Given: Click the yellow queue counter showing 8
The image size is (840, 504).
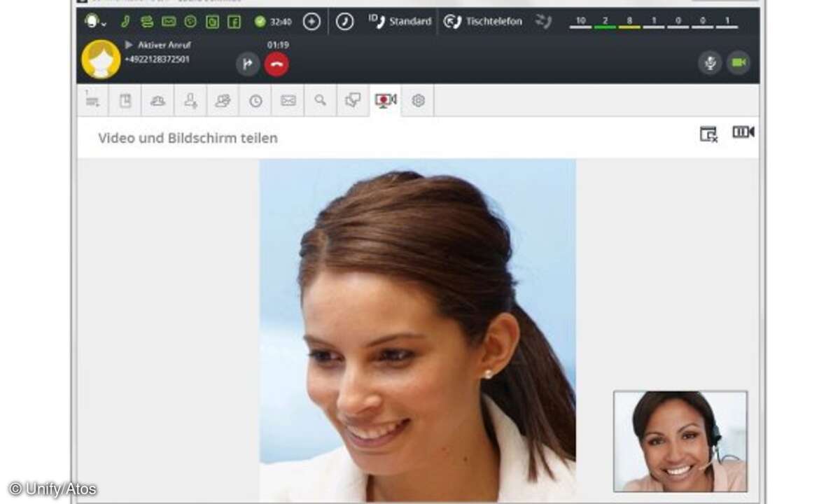Looking at the screenshot, I should tap(629, 22).
